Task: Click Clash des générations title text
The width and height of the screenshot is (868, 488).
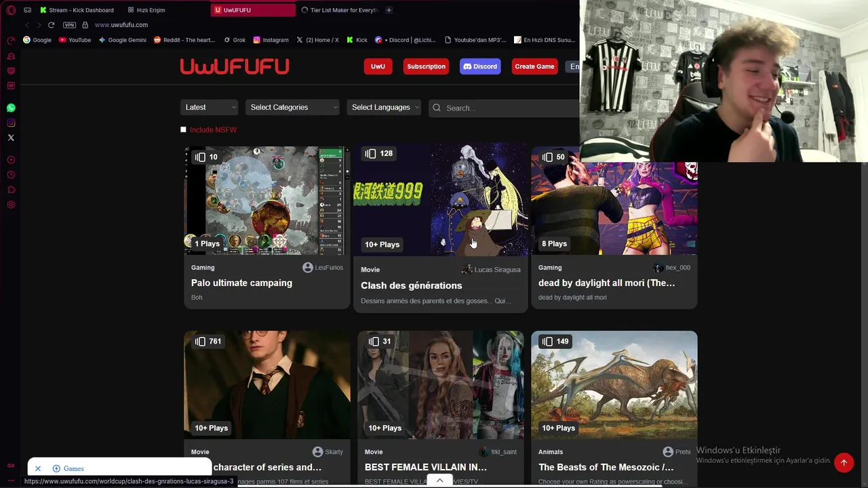Action: click(x=411, y=285)
